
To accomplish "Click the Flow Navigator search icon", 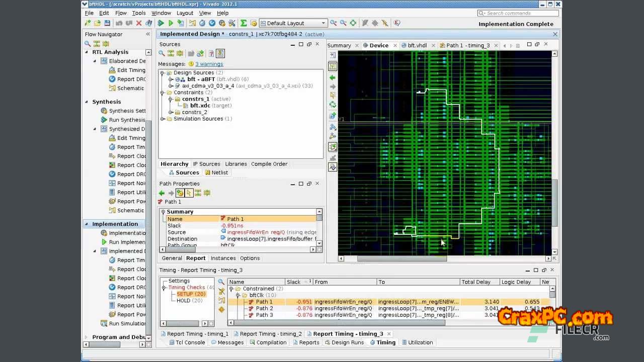I will (x=88, y=44).
